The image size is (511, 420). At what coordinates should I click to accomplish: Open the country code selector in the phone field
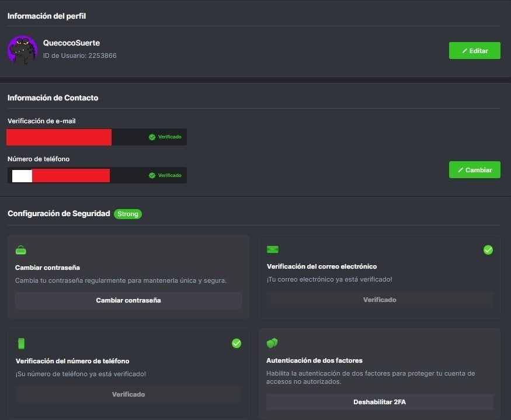coord(22,176)
